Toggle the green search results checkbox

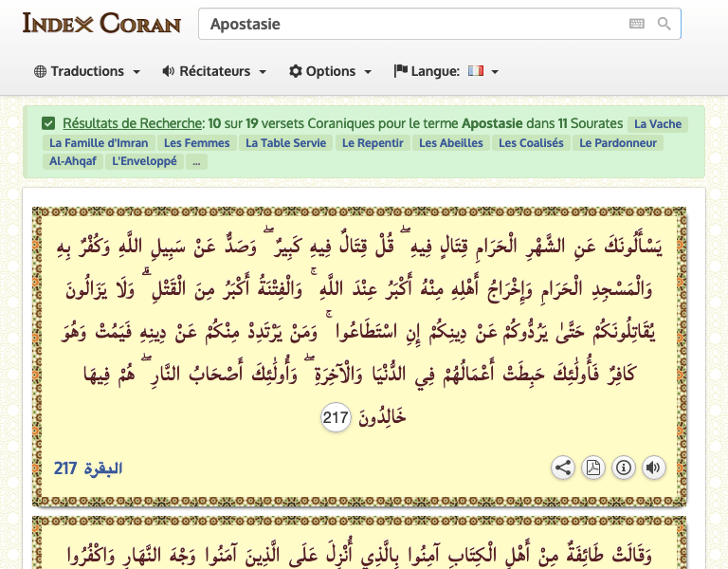click(x=48, y=123)
